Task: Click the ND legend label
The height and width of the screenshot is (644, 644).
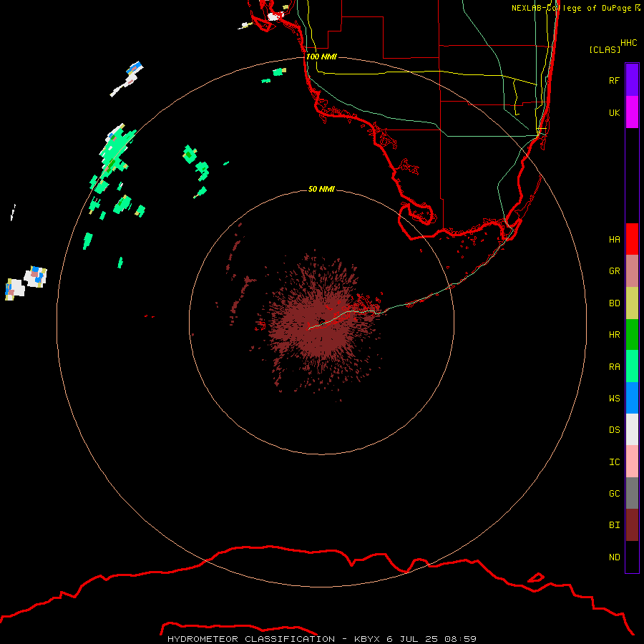Action: click(614, 557)
